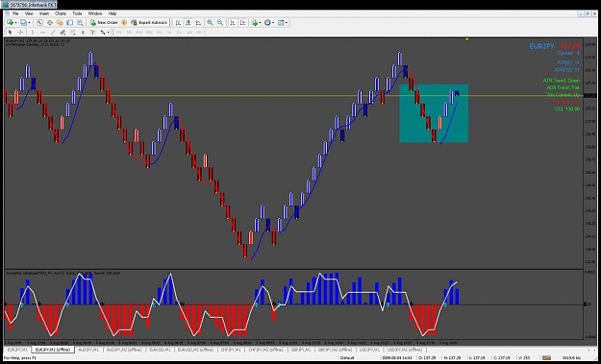This screenshot has width=601, height=364.
Task: Switch to CHFJPY,M1 chart tab
Action: (x=231, y=350)
